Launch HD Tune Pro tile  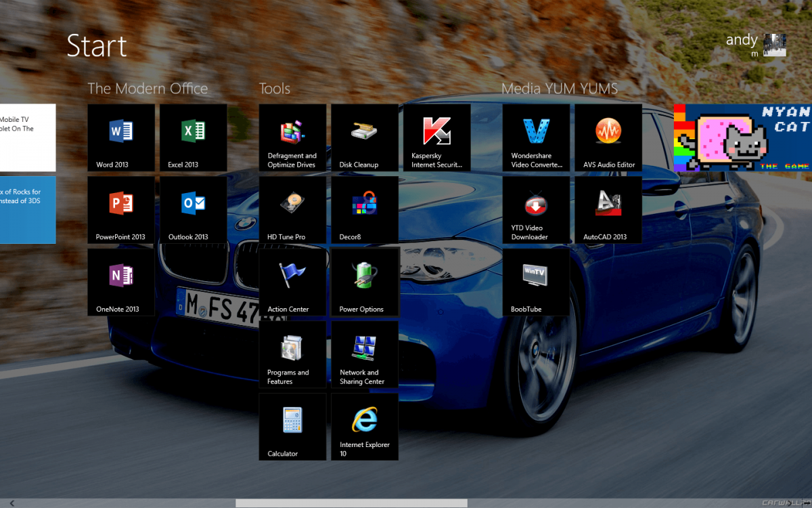293,210
